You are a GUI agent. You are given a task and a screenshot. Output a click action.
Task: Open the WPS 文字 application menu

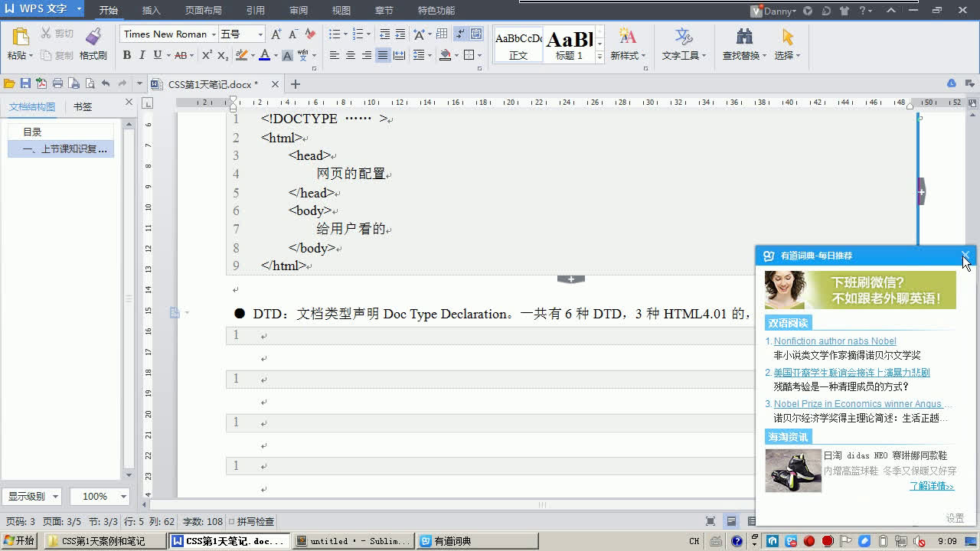pyautogui.click(x=44, y=9)
